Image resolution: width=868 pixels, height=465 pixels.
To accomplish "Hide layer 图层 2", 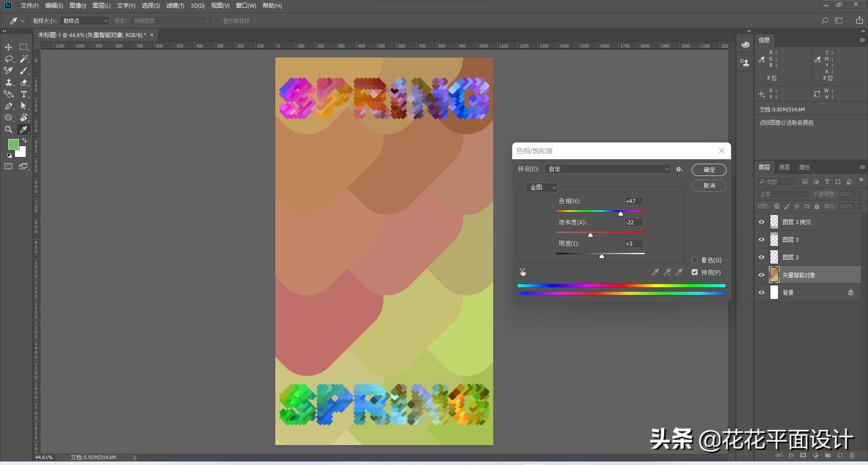I will coord(761,257).
